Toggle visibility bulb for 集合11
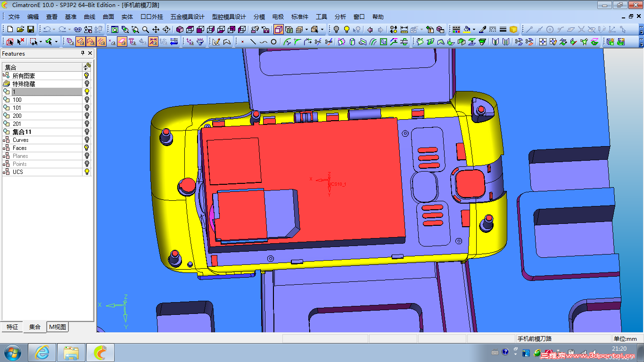The width and height of the screenshot is (644, 362). tap(87, 132)
